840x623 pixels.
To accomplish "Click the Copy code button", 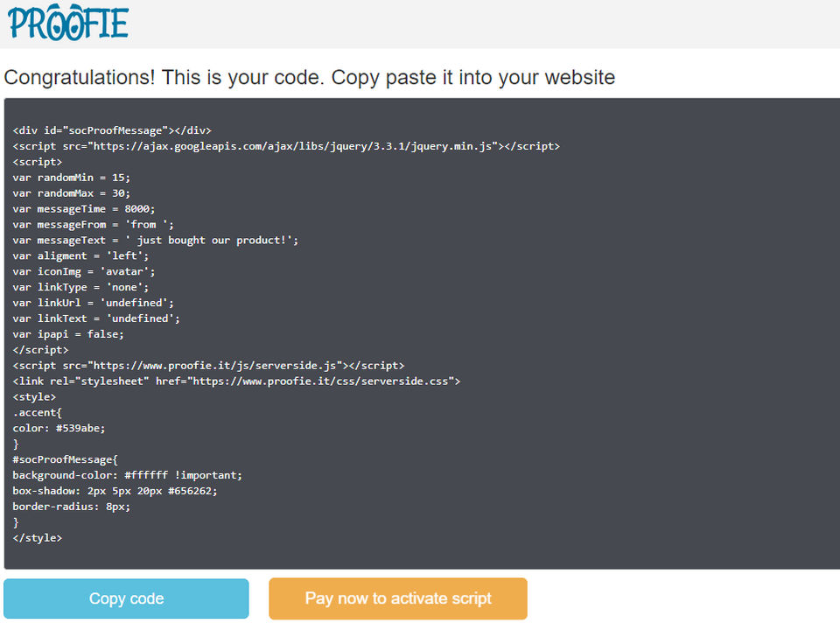I will [126, 598].
